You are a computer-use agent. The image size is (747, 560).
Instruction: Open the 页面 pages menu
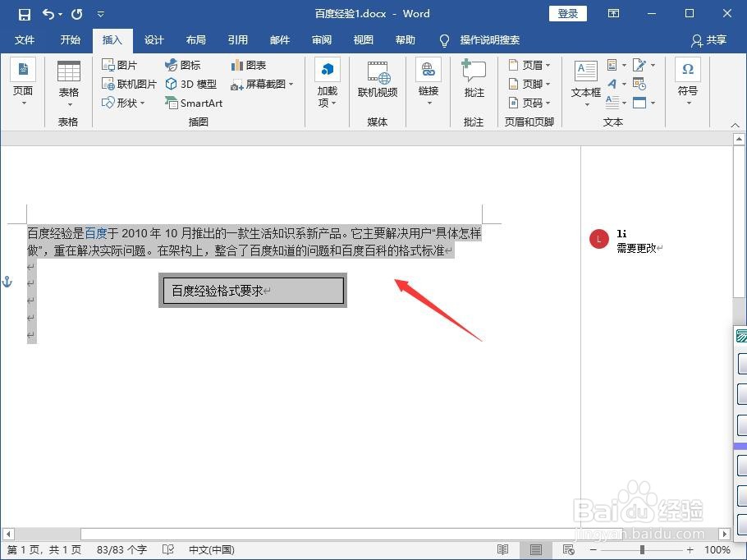pos(23,82)
